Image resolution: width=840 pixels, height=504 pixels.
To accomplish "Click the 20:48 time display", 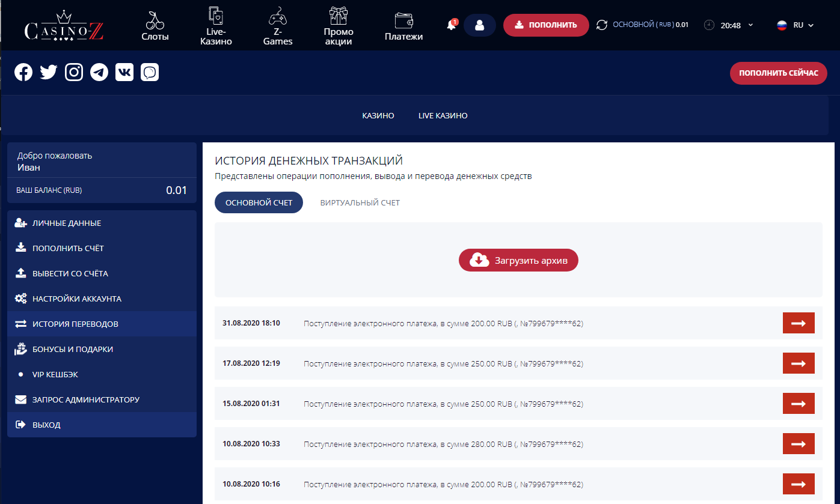I will [x=731, y=25].
